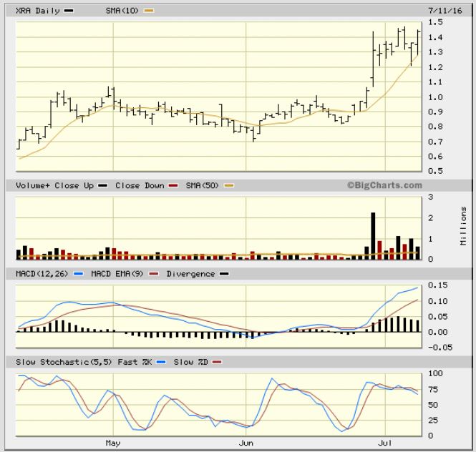Pick the orange SMA(10) legend swatch
476x452 pixels.
pyautogui.click(x=149, y=11)
